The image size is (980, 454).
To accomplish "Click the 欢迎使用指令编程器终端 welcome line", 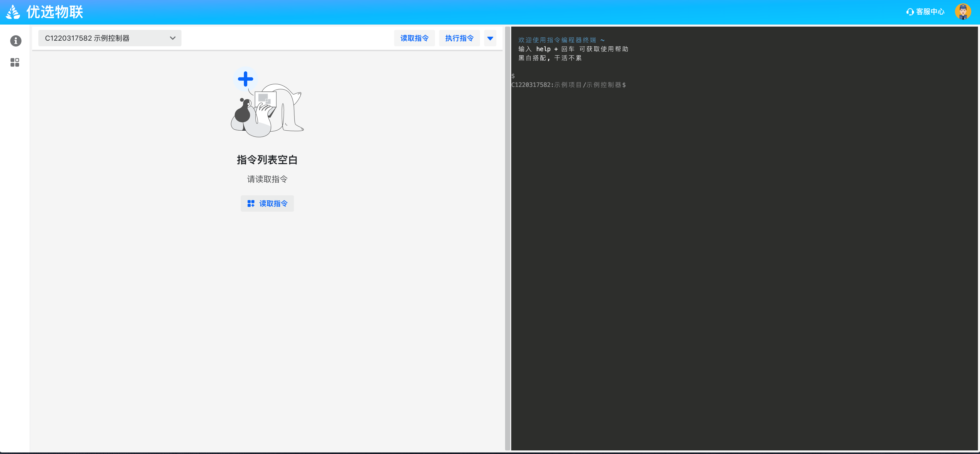I will 561,40.
